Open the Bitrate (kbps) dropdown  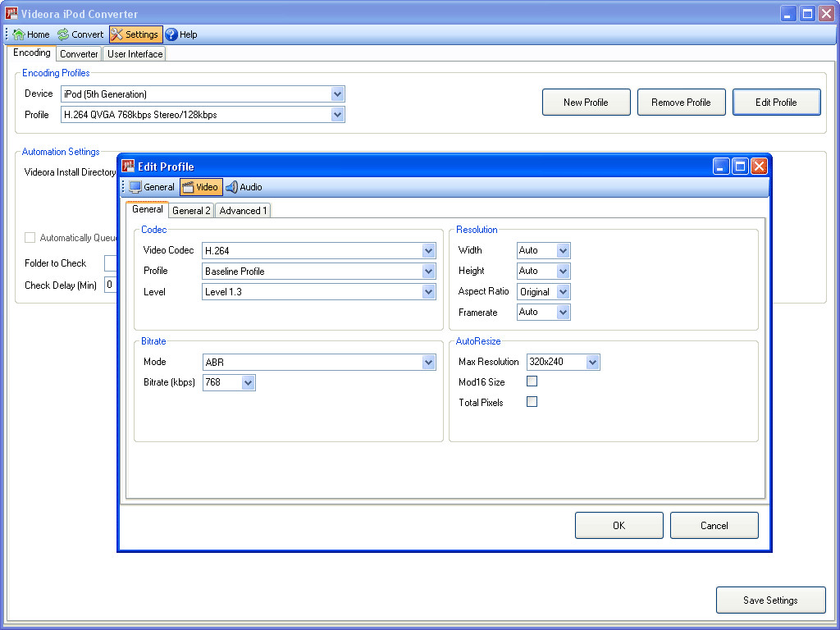(x=248, y=382)
